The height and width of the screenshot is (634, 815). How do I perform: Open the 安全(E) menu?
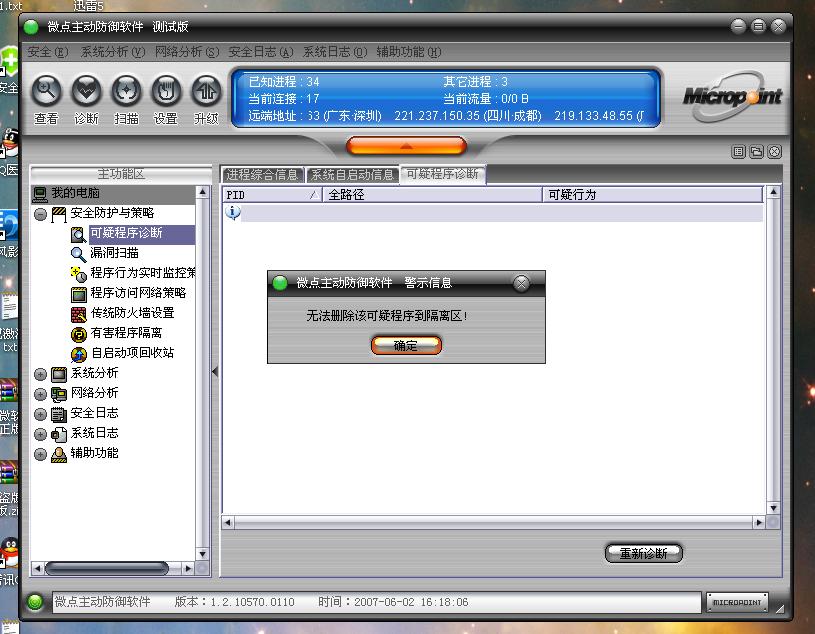(x=47, y=52)
